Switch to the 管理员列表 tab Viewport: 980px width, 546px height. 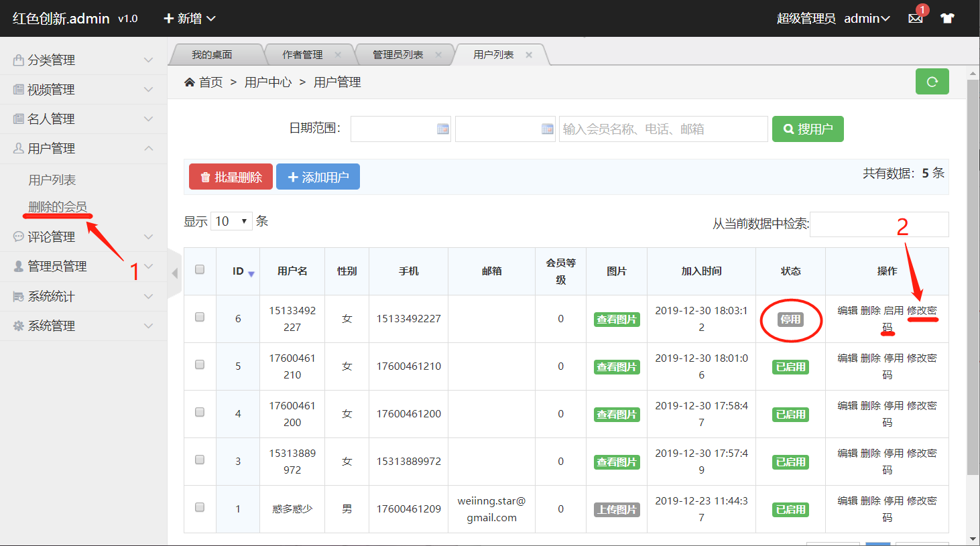tap(398, 55)
